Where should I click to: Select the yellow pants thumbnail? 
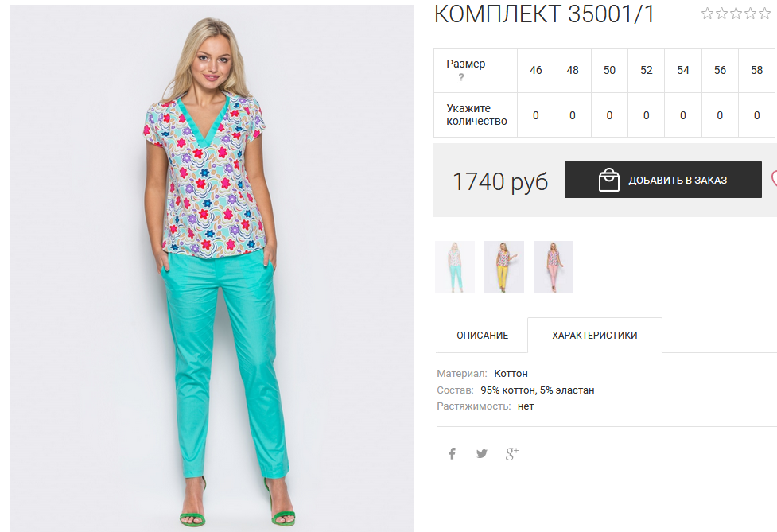[x=504, y=267]
